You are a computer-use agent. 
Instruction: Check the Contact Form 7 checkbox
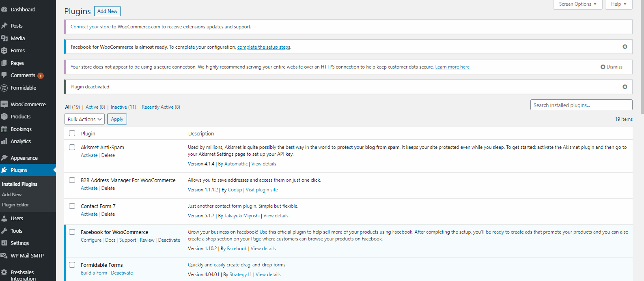[x=72, y=206]
